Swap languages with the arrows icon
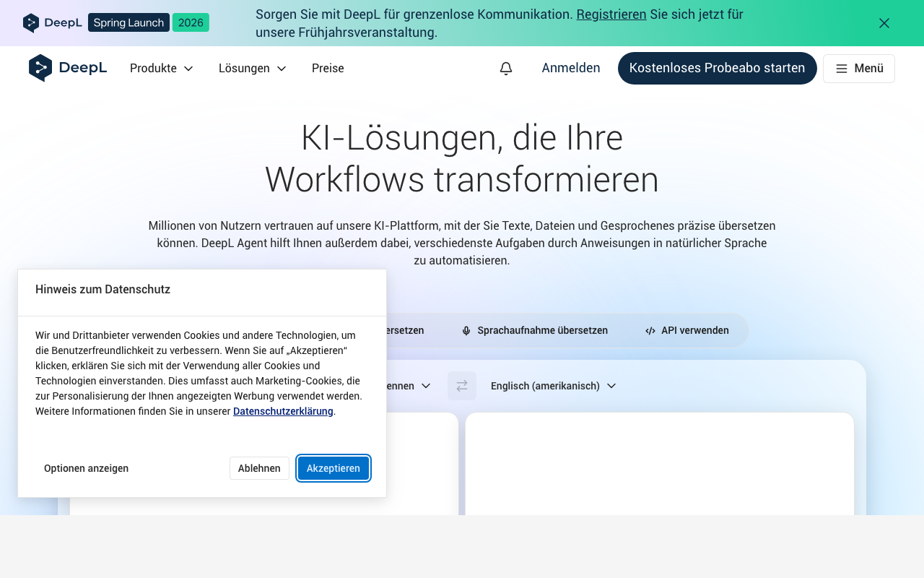 [461, 385]
